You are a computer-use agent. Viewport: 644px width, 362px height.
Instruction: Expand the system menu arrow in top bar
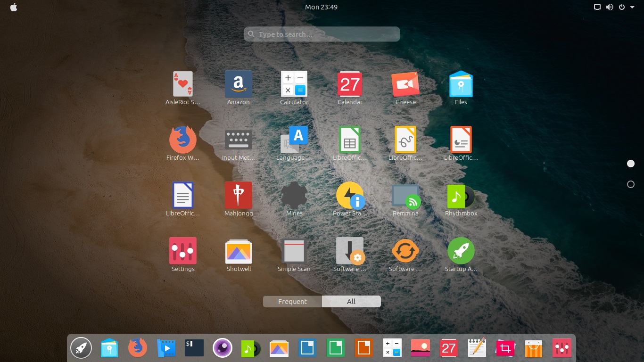(631, 7)
